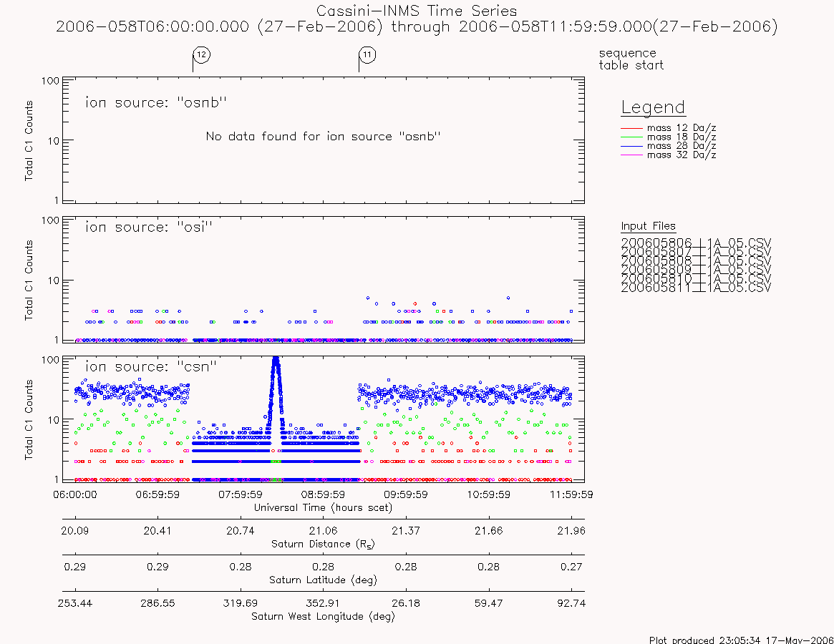The height and width of the screenshot is (644, 834).
Task: Click the 20.09 Saturn distance value
Action: pyautogui.click(x=75, y=531)
